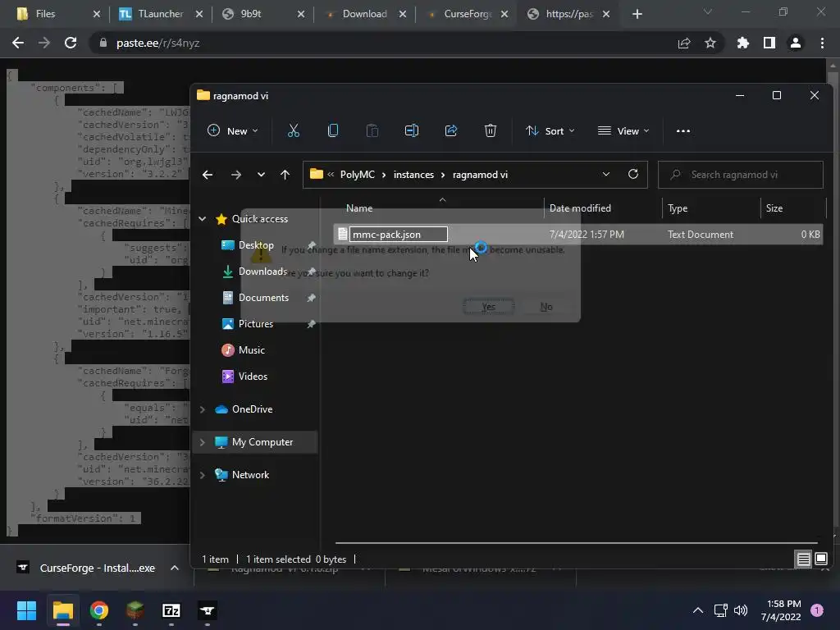This screenshot has height=630, width=840.
Task: Click the CurseForge taskbar icon
Action: tap(208, 610)
